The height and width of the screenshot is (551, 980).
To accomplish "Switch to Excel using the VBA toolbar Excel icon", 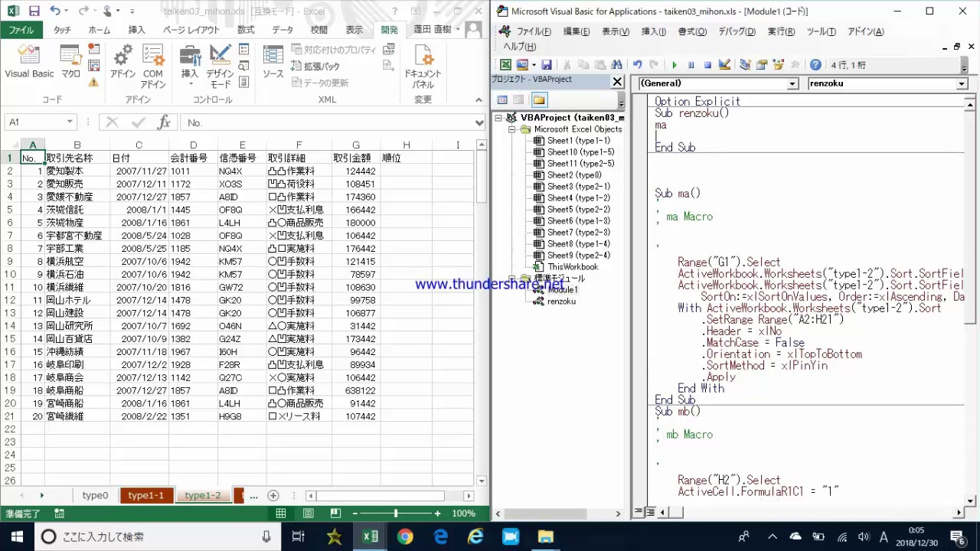I will tap(505, 65).
